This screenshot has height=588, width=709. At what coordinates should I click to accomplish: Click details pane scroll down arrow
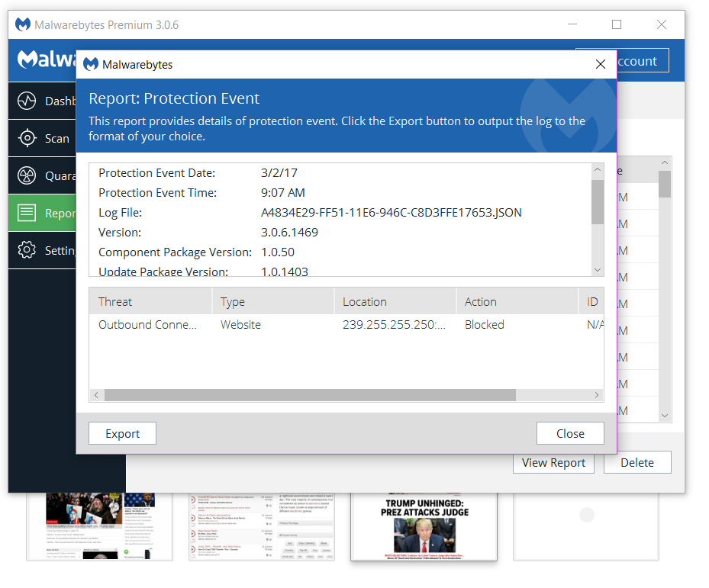(x=598, y=270)
